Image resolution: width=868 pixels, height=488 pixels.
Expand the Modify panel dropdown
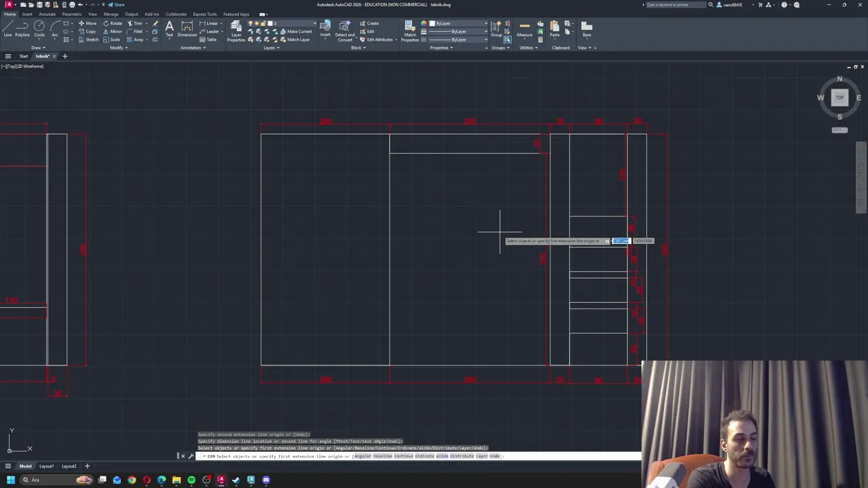pyautogui.click(x=118, y=47)
